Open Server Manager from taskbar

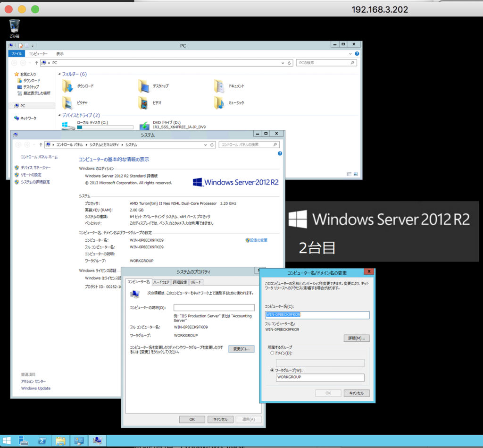click(24, 440)
